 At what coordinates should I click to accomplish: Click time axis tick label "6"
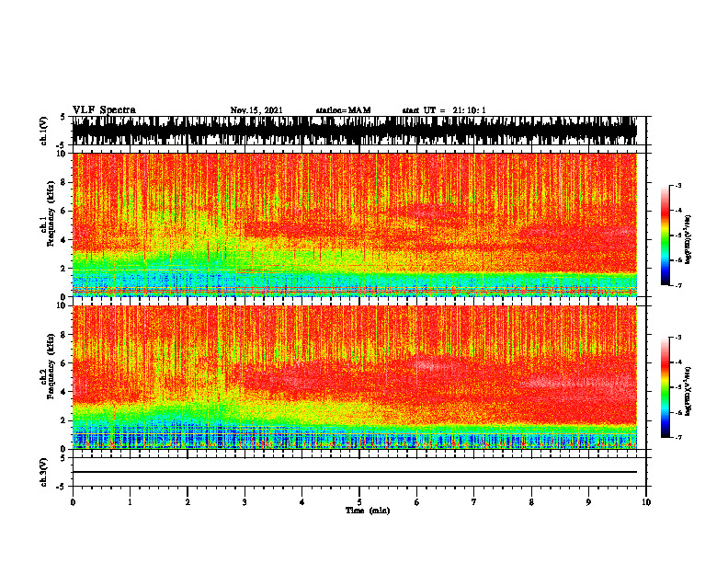(417, 502)
